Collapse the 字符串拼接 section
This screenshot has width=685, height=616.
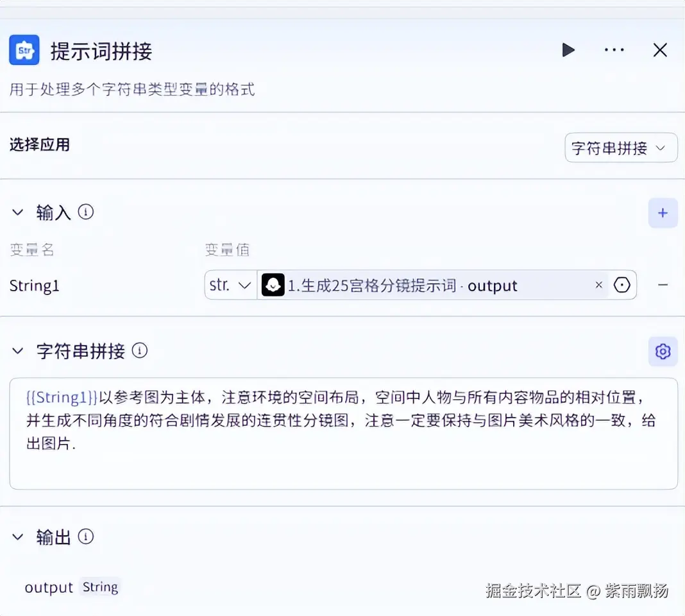click(17, 350)
